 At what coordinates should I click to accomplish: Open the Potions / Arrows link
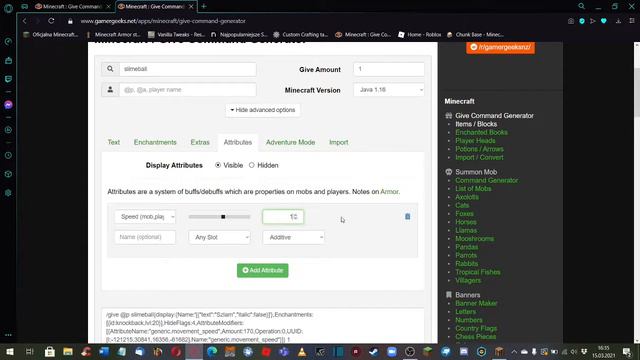pos(479,149)
